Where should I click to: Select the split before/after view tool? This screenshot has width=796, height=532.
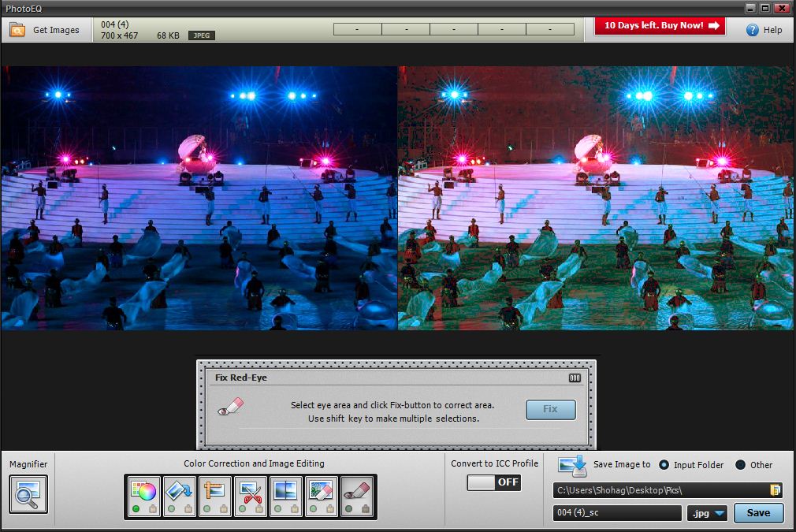[x=285, y=493]
